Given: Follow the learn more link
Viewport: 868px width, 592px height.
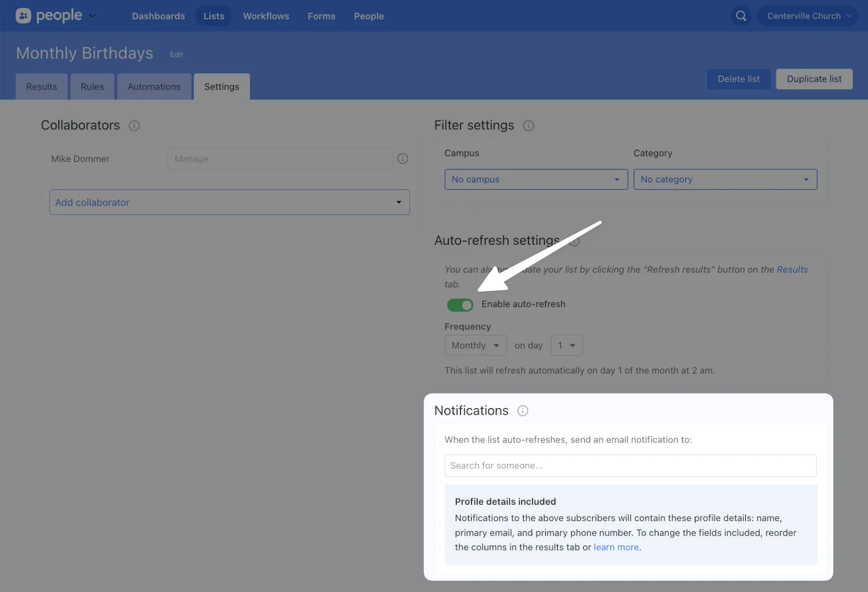Looking at the screenshot, I should (x=616, y=548).
